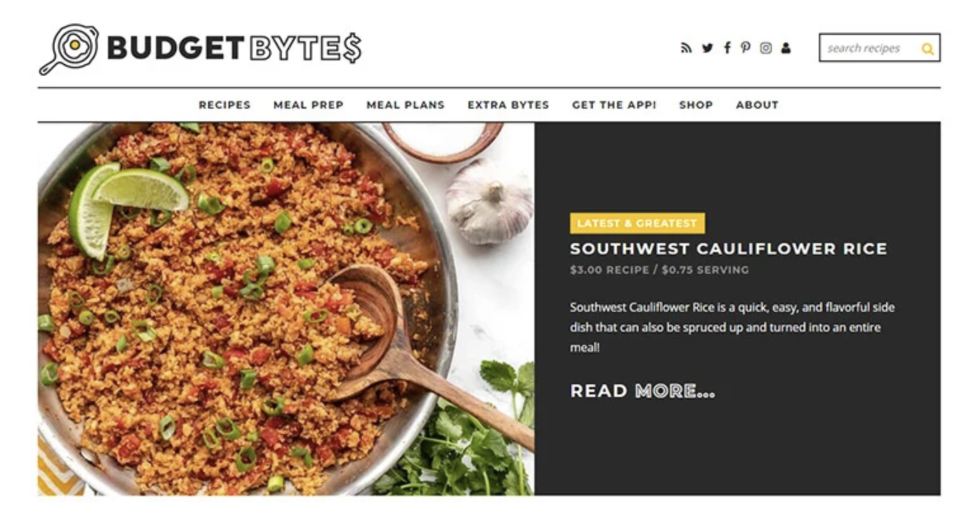Viewport: 980px width, 531px height.
Task: Open the RSS feed icon
Action: pos(685,48)
